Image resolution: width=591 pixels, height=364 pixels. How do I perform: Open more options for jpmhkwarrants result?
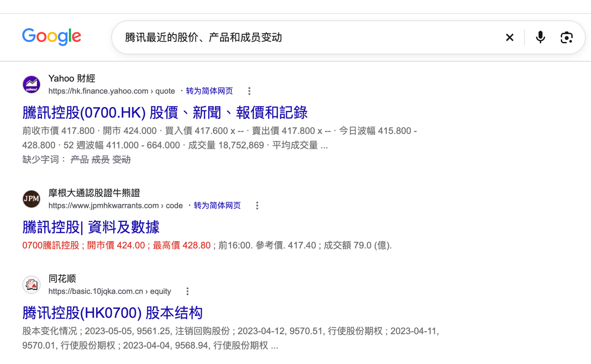pyautogui.click(x=257, y=206)
